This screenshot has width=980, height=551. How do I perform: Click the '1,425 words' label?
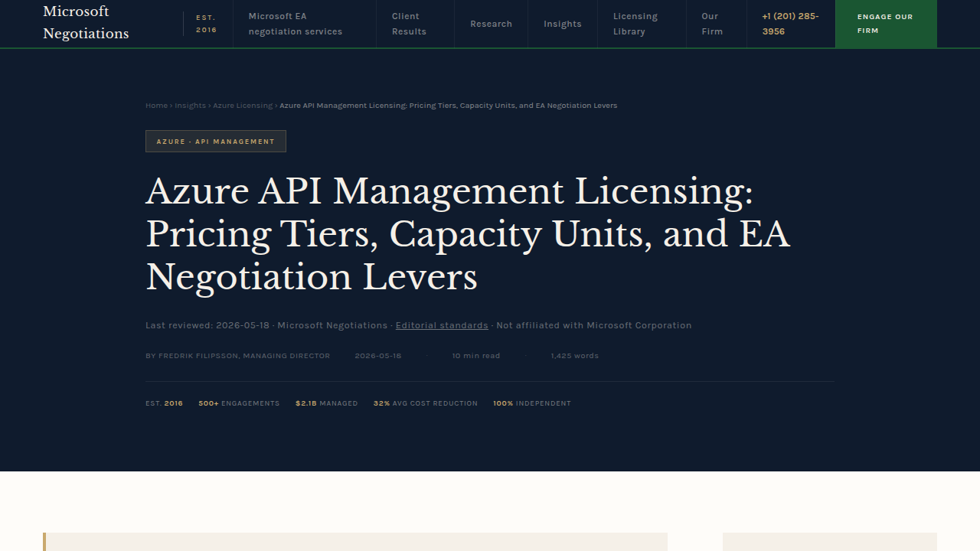(x=575, y=356)
